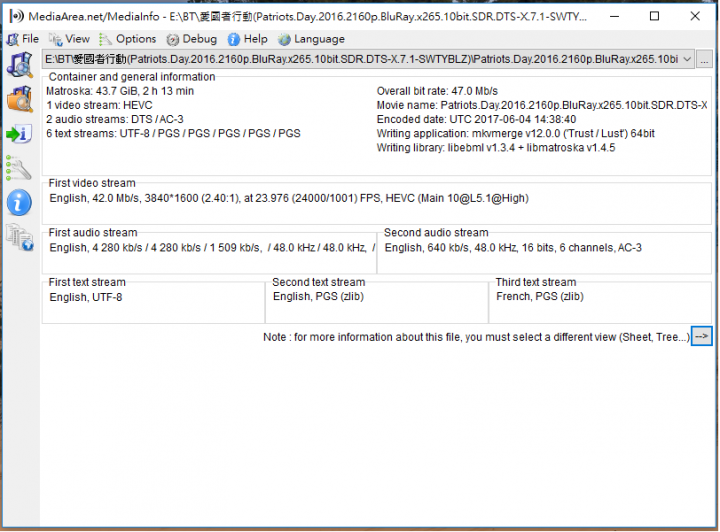
Task: Open Debug menu
Action: click(191, 39)
